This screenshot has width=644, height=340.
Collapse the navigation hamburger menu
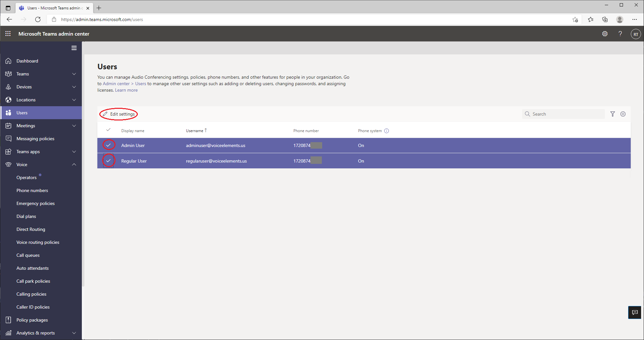74,48
